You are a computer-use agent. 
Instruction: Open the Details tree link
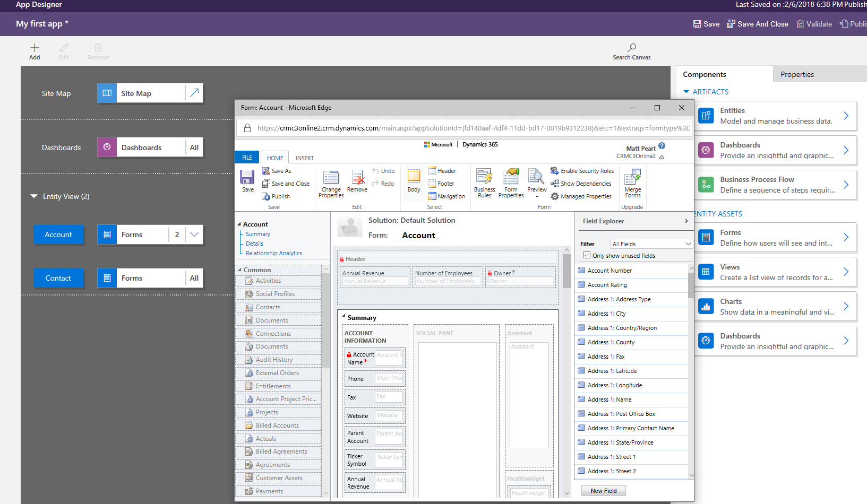254,244
